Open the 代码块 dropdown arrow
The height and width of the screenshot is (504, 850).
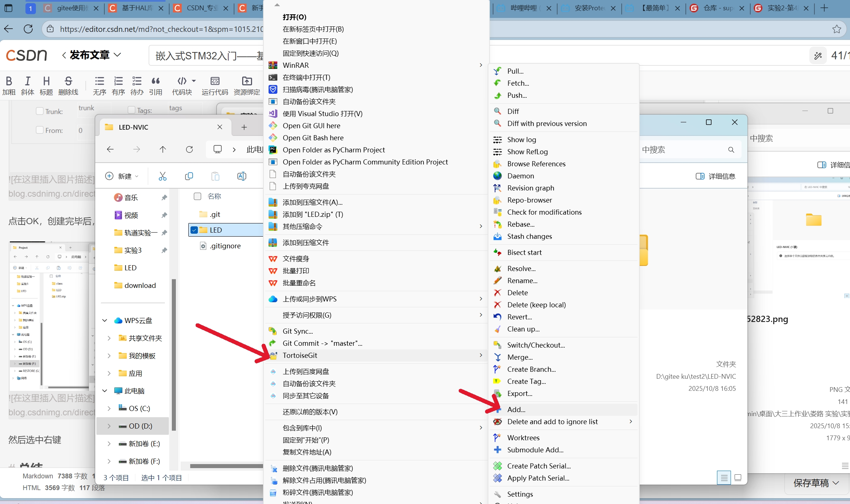coord(194,81)
